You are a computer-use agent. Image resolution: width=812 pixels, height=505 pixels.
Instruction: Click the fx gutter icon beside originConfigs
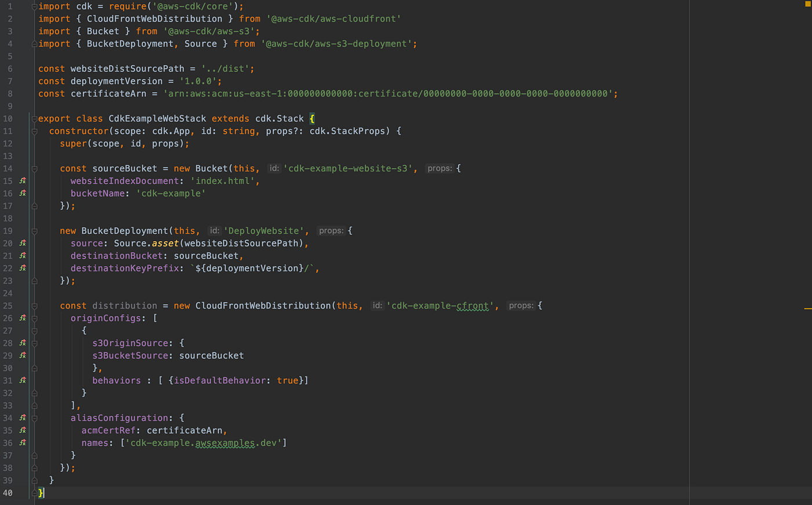22,318
